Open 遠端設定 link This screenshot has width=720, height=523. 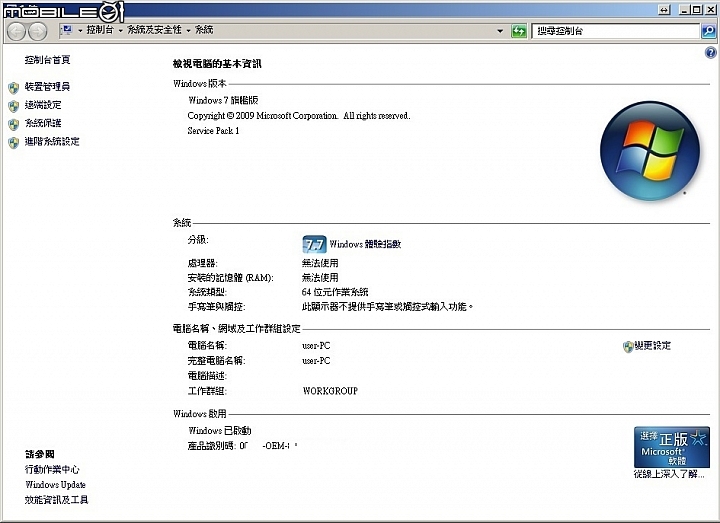[43, 105]
